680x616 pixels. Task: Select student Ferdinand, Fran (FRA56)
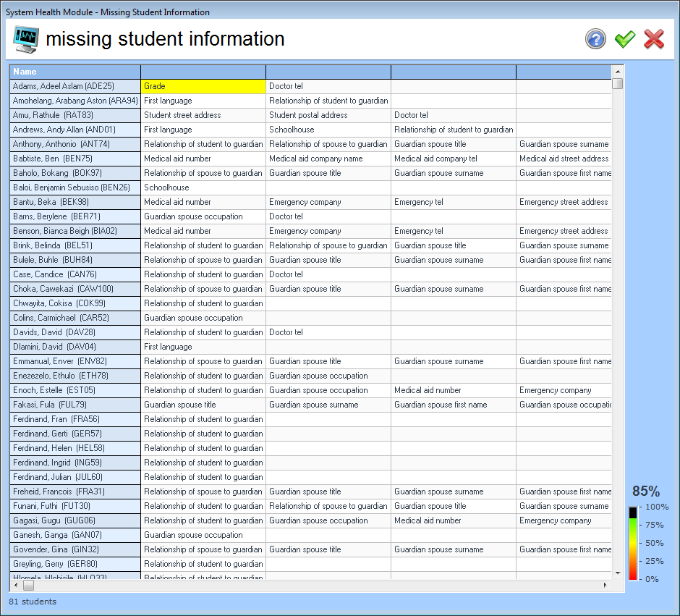click(75, 419)
